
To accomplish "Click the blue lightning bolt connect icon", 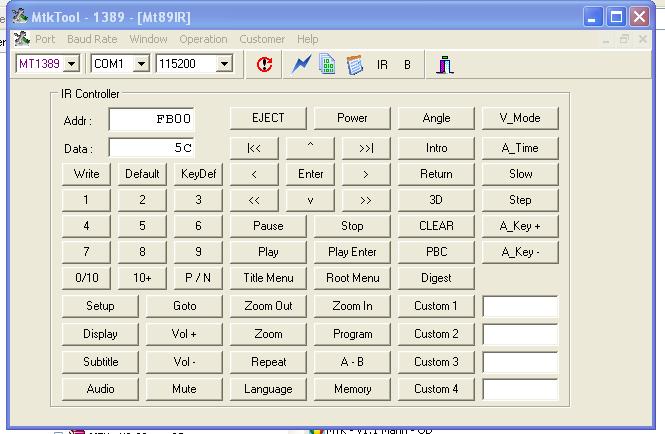I will 301,64.
